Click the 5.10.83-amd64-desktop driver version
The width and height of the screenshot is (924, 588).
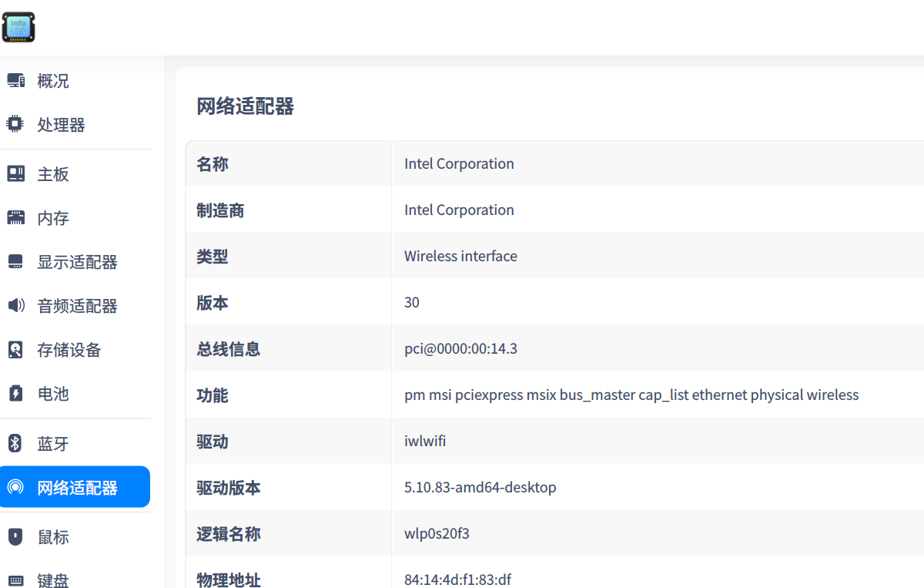coord(480,487)
